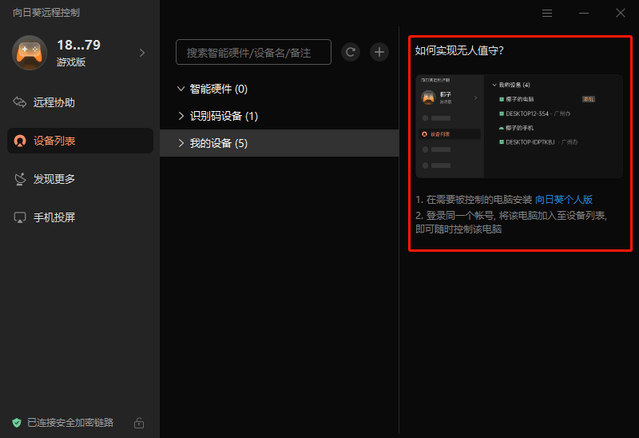Click the 发现更多 satellite dish icon
This screenshot has height=438, width=639.
(x=20, y=179)
